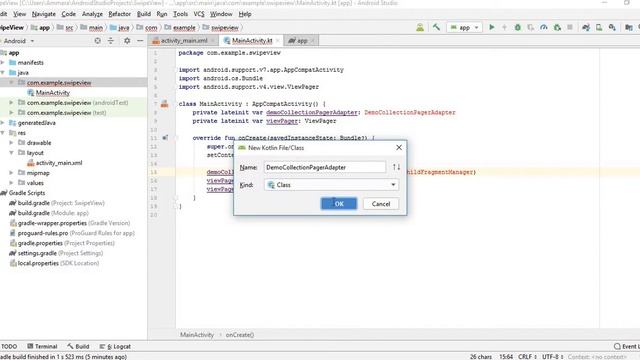Open the Code menu

pyautogui.click(x=69, y=14)
